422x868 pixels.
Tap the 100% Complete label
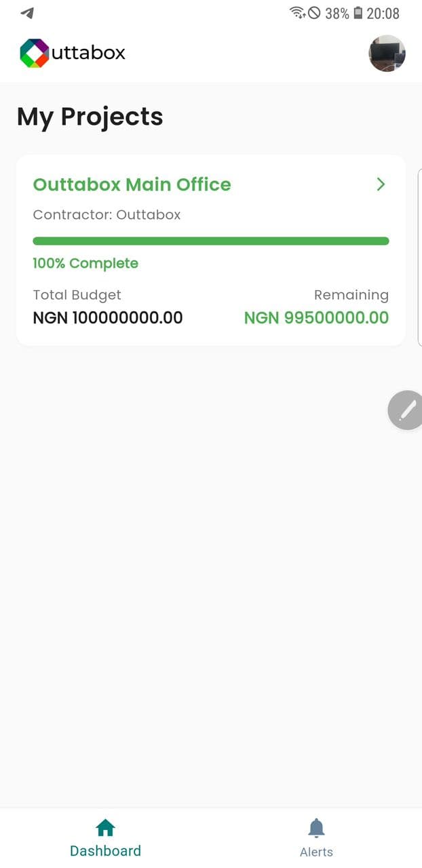(85, 263)
